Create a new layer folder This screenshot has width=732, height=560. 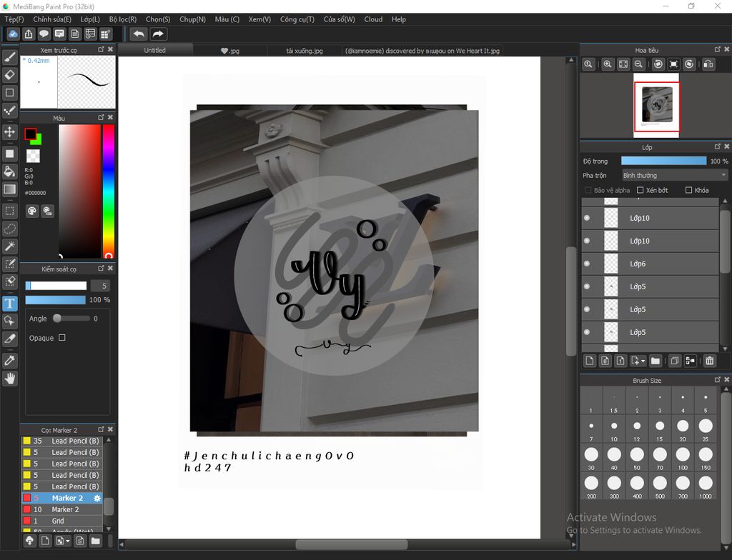(x=656, y=361)
